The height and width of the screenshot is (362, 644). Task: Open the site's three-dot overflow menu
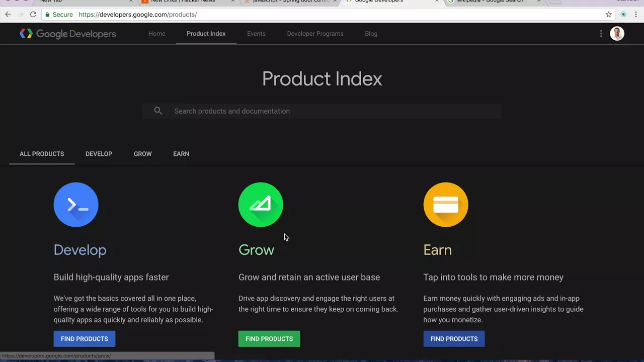[601, 34]
